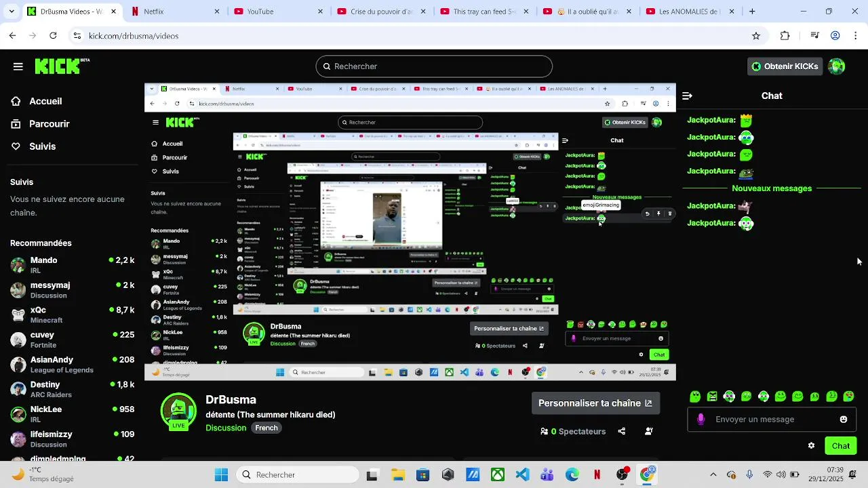The width and height of the screenshot is (868, 488).
Task: Click Personnaliser la chaîne button
Action: coord(595,403)
